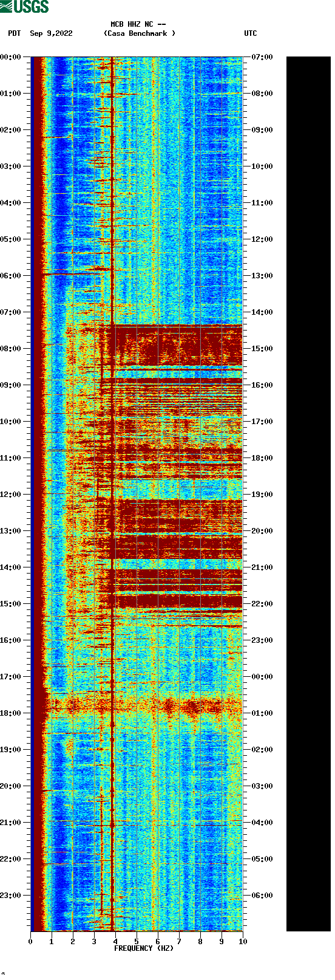This screenshot has height=980, width=335.
Task: Click the frequency axis value 0
Action: coord(30,942)
